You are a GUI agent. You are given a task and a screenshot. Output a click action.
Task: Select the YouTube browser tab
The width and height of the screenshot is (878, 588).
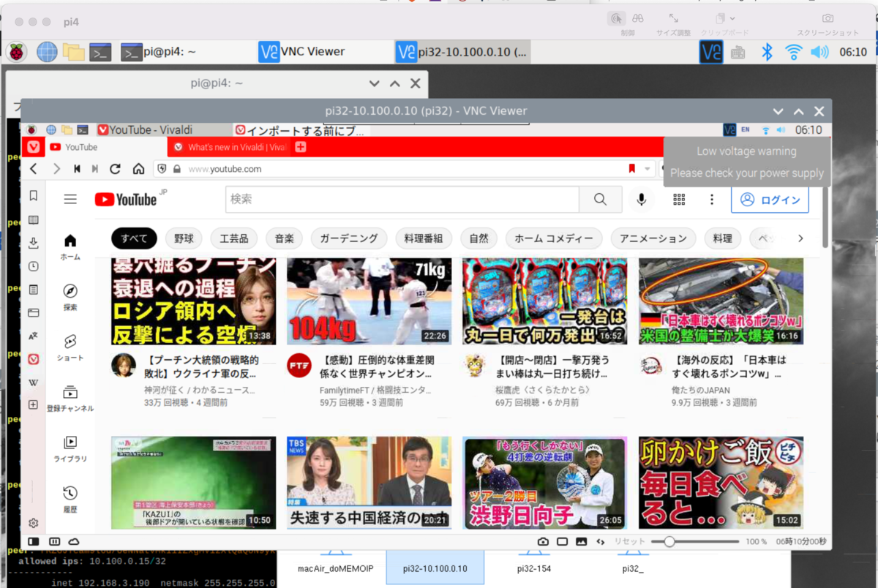tap(106, 147)
